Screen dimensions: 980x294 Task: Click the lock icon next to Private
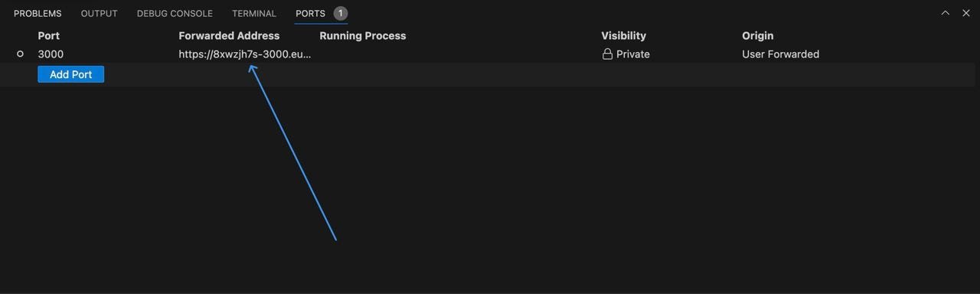point(607,54)
